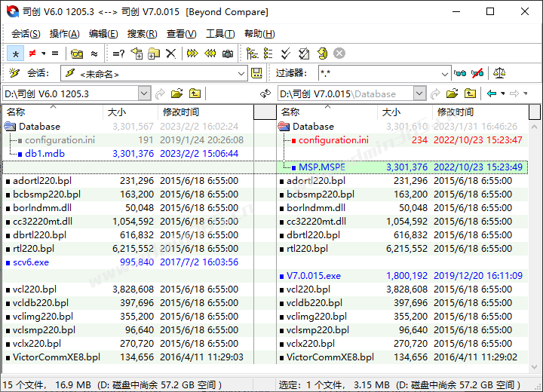
Task: Click the save session floppy icon
Action: click(256, 73)
